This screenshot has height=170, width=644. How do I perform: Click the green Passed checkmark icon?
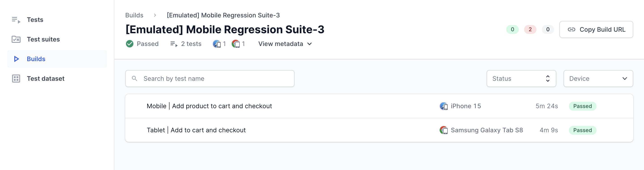(x=129, y=44)
